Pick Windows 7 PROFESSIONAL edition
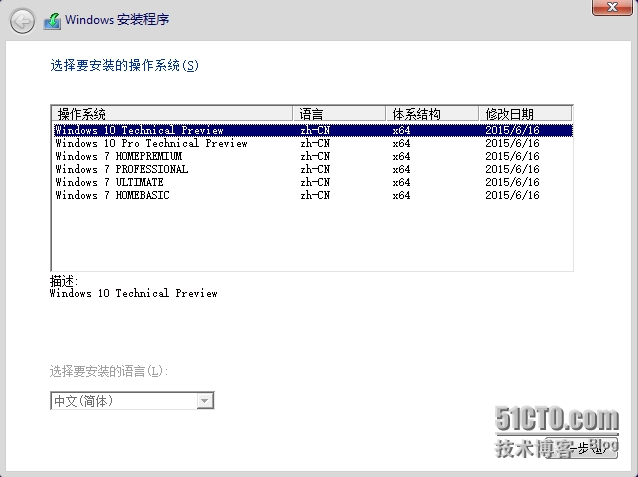The height and width of the screenshot is (477, 638). pos(121,169)
